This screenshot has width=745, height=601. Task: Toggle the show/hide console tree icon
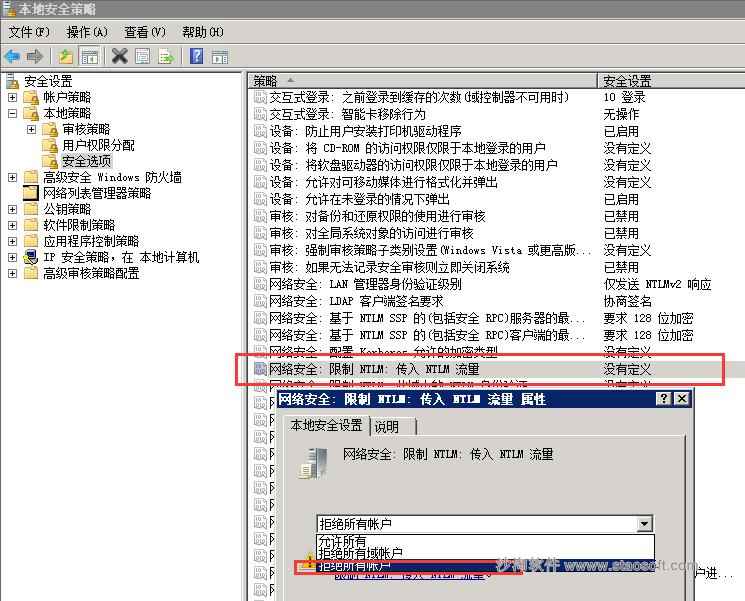(x=90, y=56)
